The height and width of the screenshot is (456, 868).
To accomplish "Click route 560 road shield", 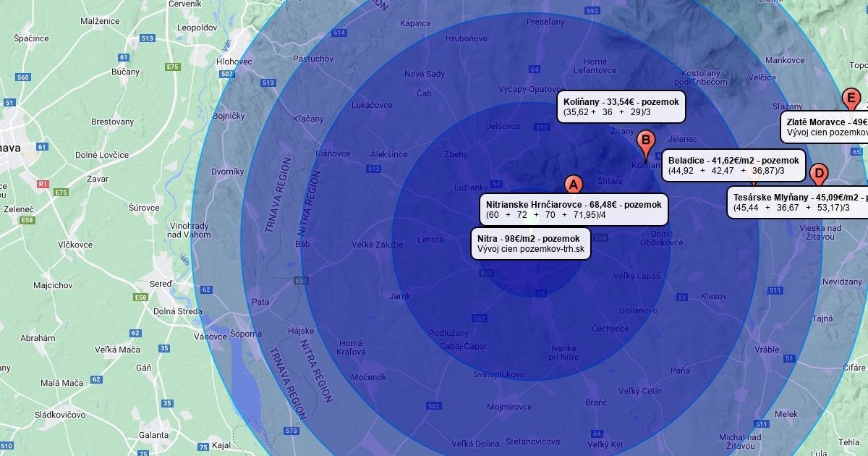I will pos(23,77).
